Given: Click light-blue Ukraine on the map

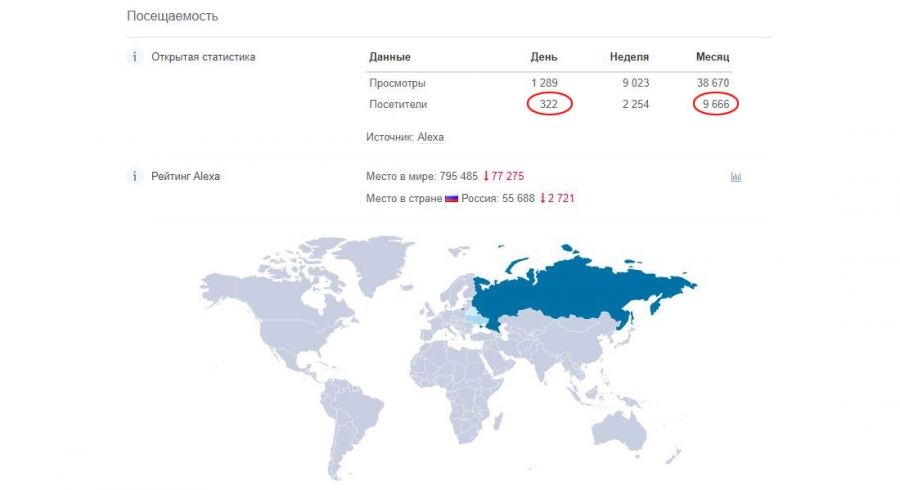Looking at the screenshot, I should [474, 317].
